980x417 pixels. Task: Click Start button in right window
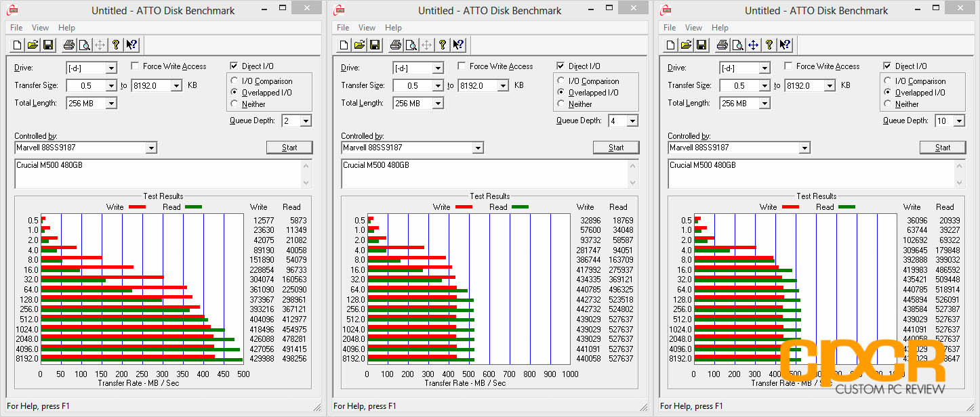coord(943,148)
